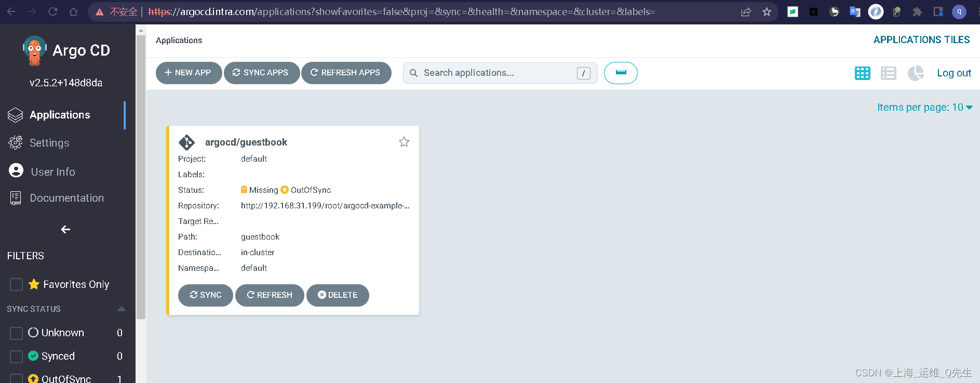Image resolution: width=980 pixels, height=383 pixels.
Task: Go back in the browser
Action: (x=11, y=11)
